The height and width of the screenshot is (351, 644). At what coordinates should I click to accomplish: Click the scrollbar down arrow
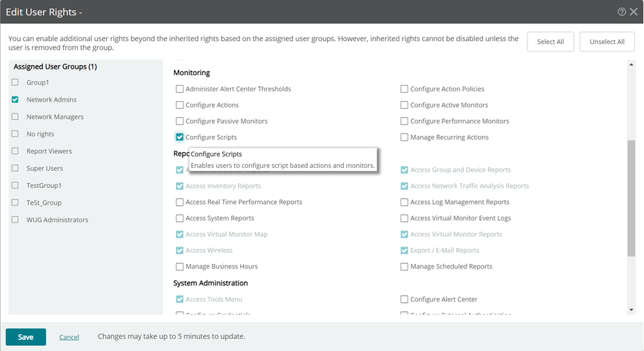(x=631, y=310)
